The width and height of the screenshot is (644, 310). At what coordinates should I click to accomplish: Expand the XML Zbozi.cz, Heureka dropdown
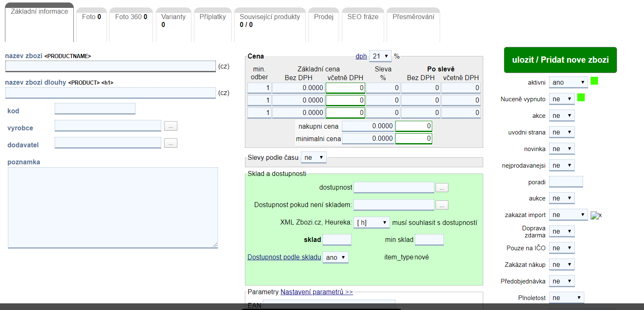[372, 222]
